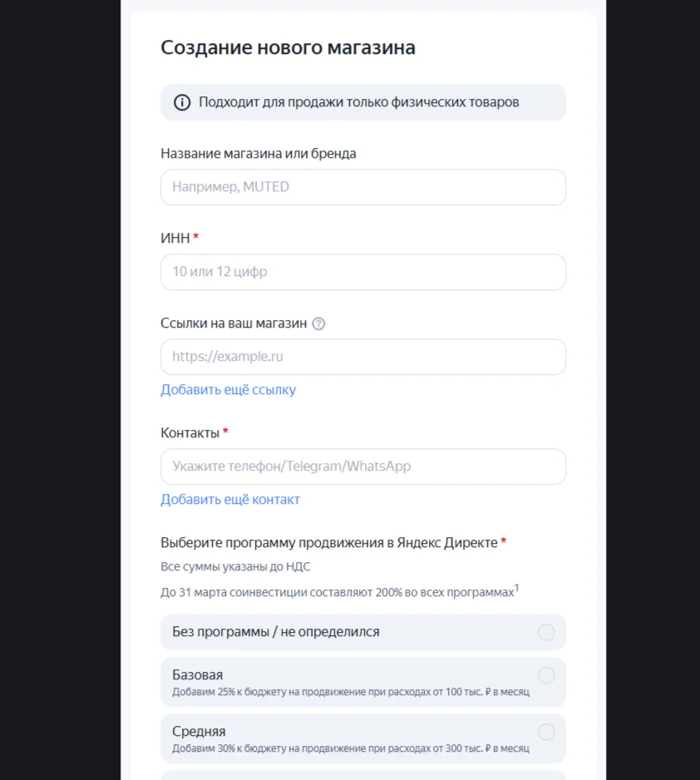Select the "Без программы / не определился" option
Image resolution: width=700 pixels, height=780 pixels.
coord(545,632)
